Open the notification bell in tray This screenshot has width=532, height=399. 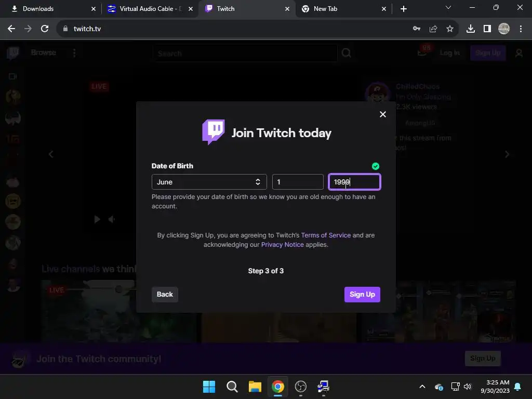[518, 387]
